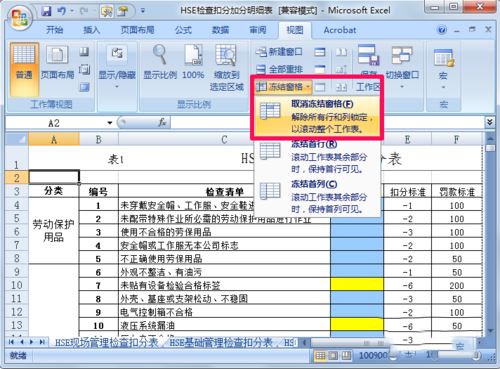Image resolution: width=500 pixels, height=369 pixels.
Task: Switch to 页面布局 page layout view
Action: [57, 63]
